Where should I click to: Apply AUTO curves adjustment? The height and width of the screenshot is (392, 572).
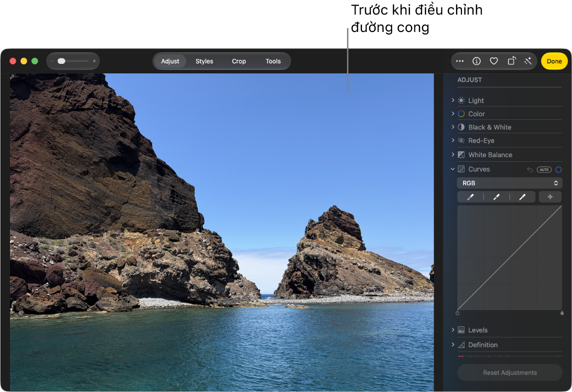544,169
